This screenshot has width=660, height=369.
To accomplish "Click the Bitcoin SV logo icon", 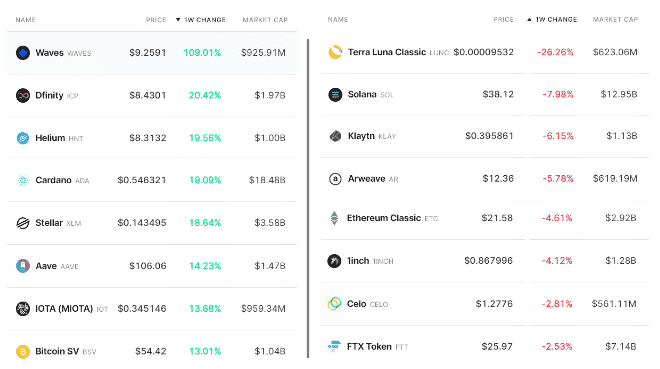I will 23,351.
